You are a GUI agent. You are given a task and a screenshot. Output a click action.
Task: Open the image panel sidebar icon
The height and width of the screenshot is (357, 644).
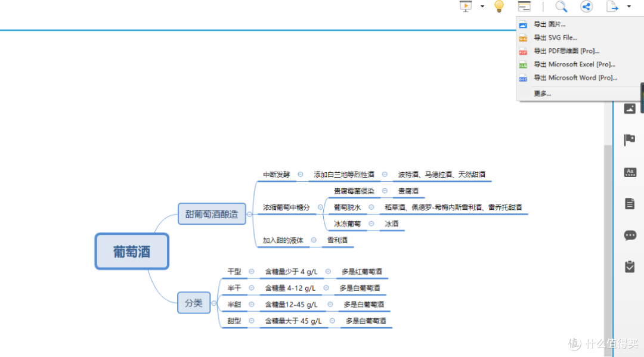pyautogui.click(x=630, y=108)
